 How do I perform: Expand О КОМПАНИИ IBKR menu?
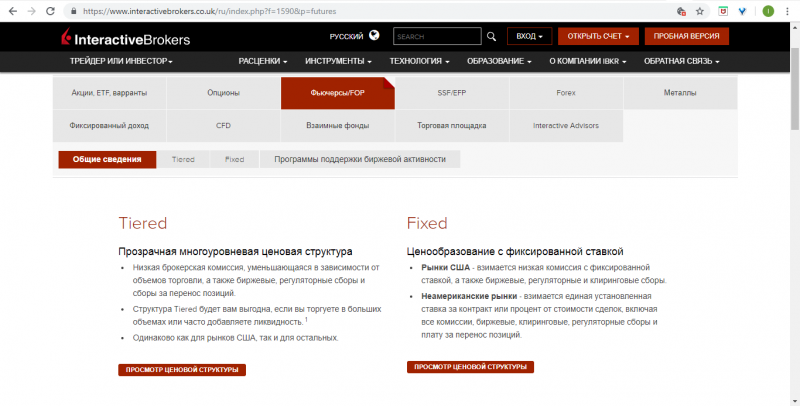588,61
